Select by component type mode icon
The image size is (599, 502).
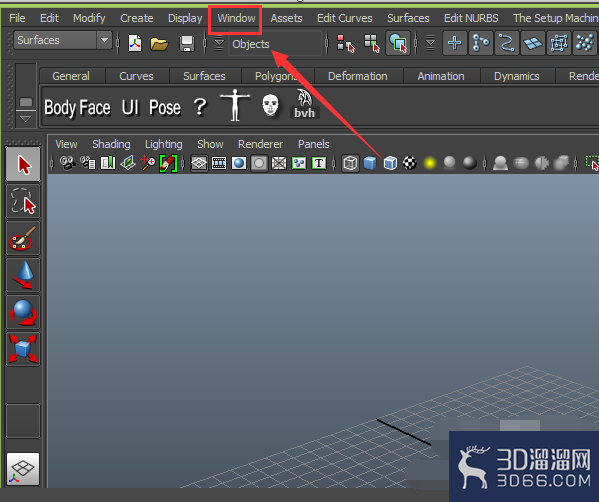coord(398,43)
